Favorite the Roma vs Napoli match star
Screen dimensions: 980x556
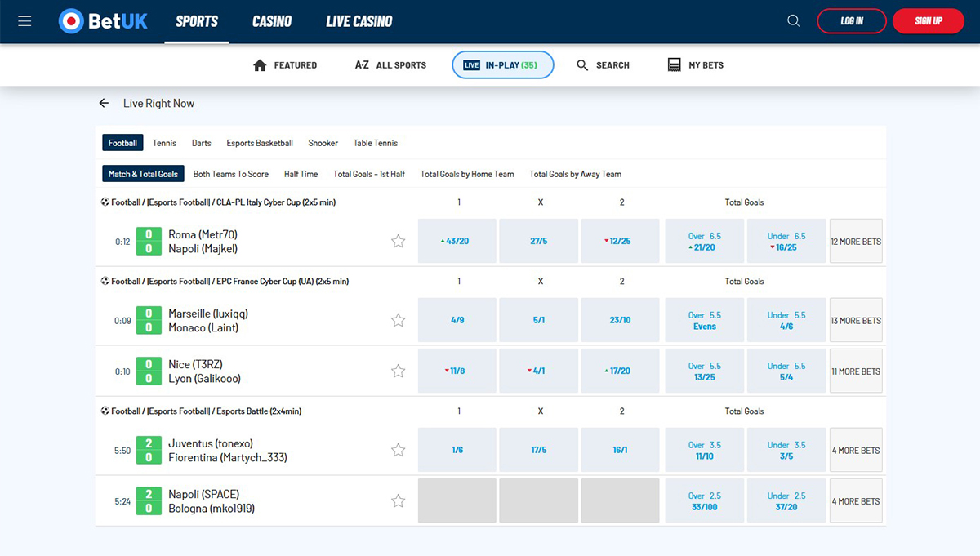pos(398,241)
